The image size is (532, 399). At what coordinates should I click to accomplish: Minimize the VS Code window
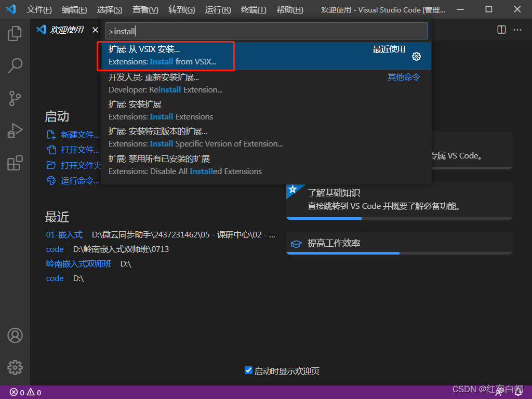click(460, 9)
